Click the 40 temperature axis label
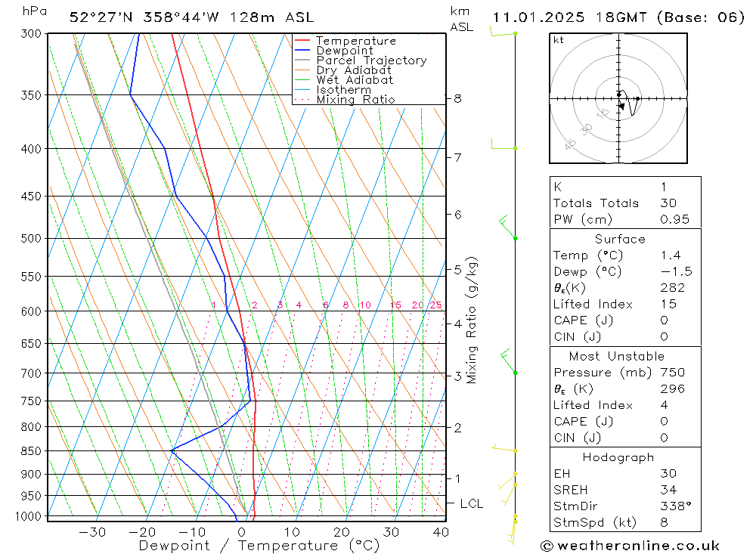This screenshot has width=756, height=554. (x=442, y=532)
